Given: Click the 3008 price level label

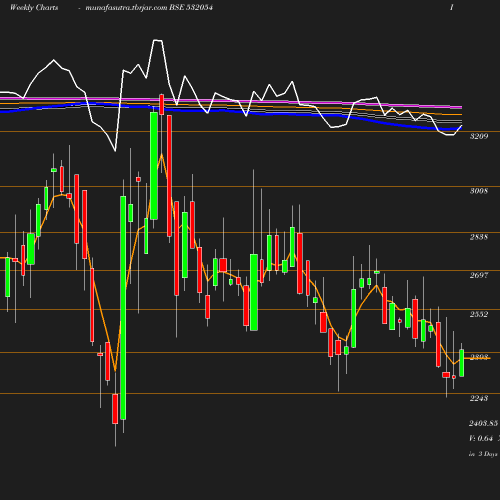Looking at the screenshot, I should tap(479, 191).
